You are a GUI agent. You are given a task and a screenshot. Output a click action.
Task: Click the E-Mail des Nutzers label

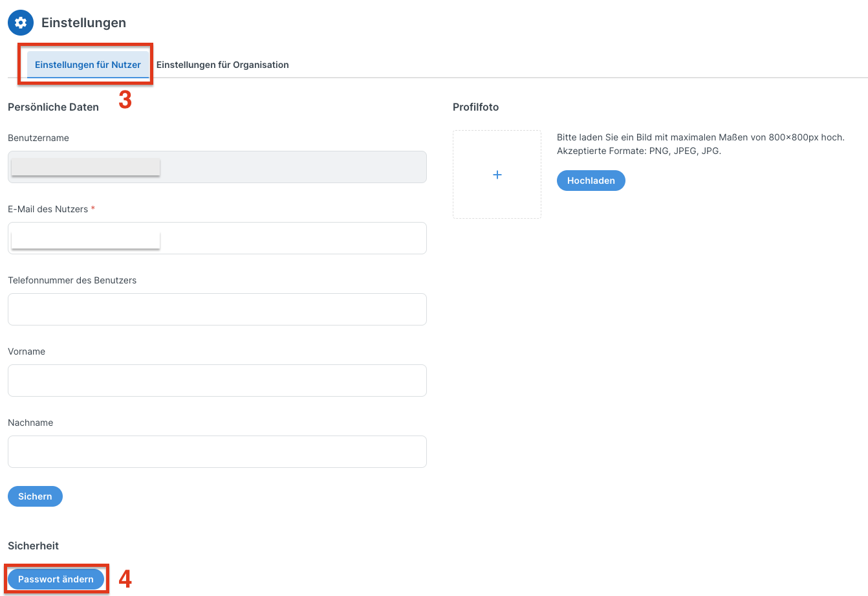point(51,209)
